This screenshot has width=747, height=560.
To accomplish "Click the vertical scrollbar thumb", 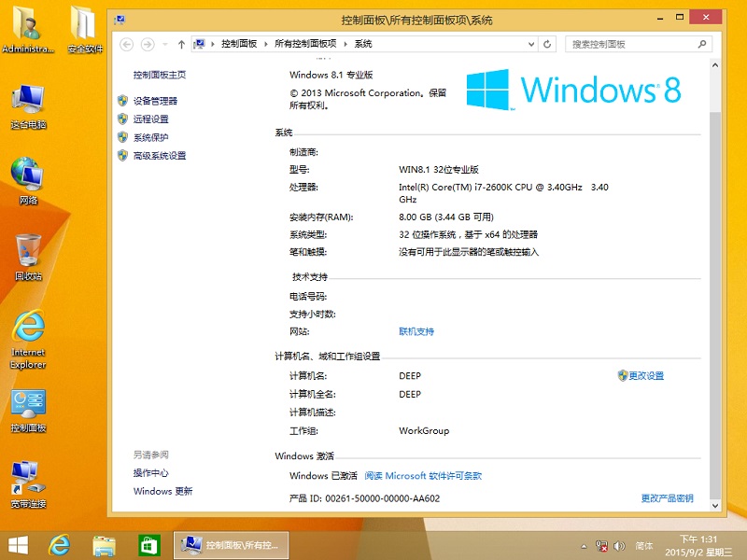I will tap(715, 305).
